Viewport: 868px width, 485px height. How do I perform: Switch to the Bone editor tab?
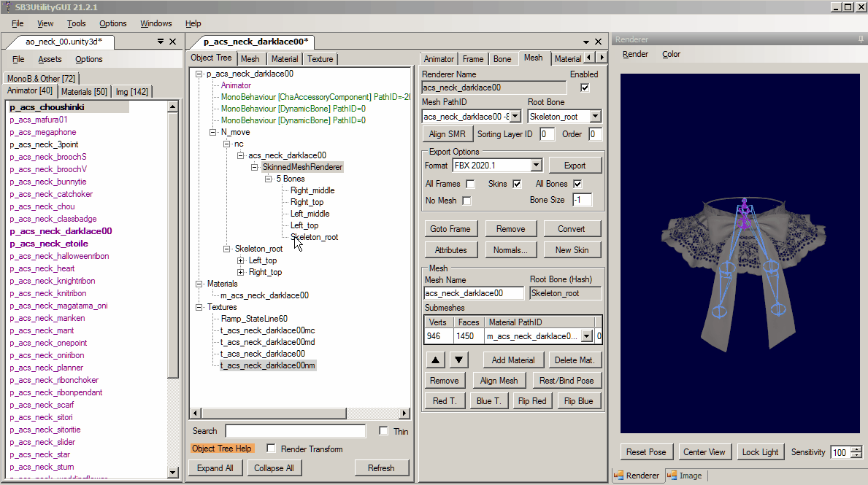(502, 58)
